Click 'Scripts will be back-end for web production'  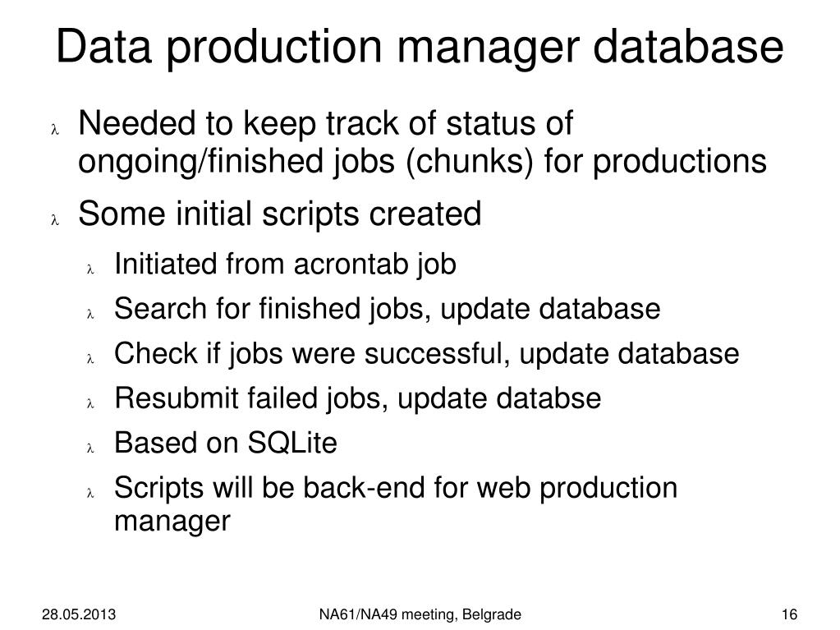[x=395, y=489]
